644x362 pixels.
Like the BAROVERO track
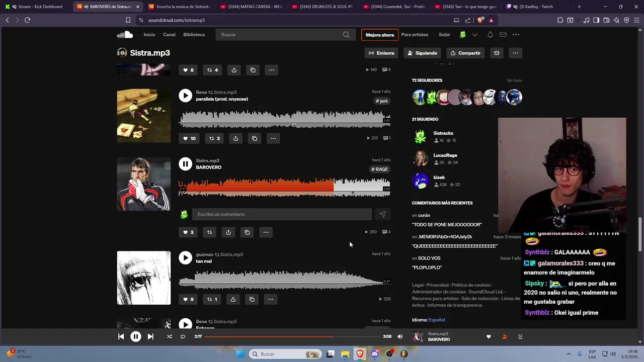[188, 232]
